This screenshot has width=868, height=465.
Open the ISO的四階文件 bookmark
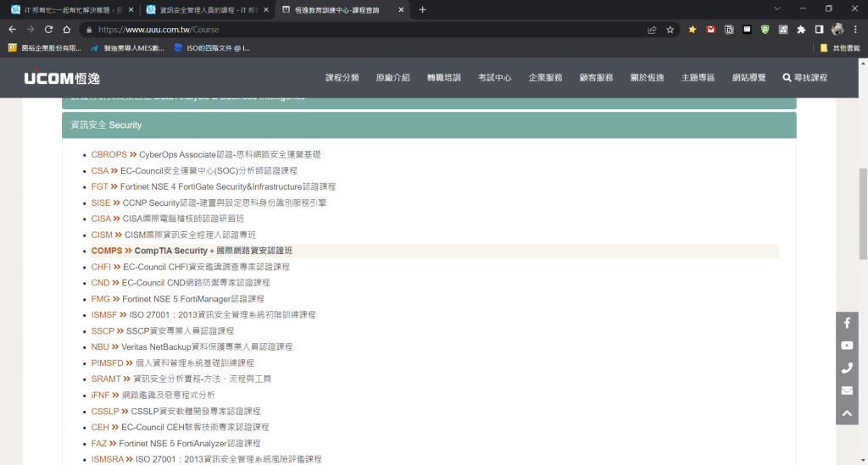click(212, 48)
